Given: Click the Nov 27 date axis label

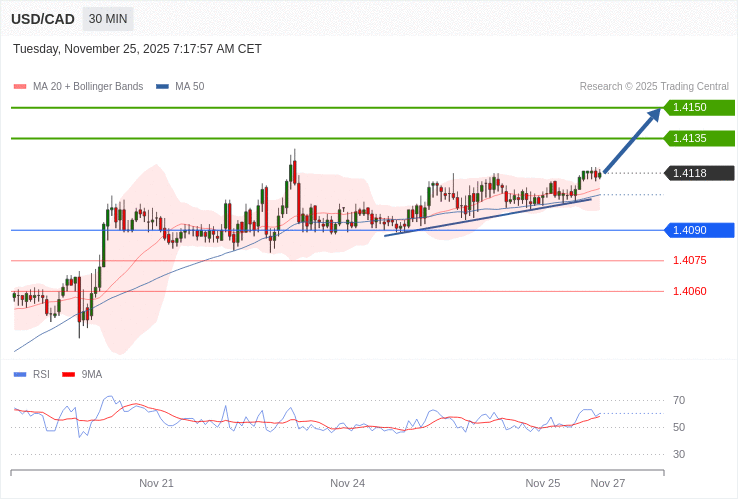Looking at the screenshot, I should pyautogui.click(x=608, y=484).
